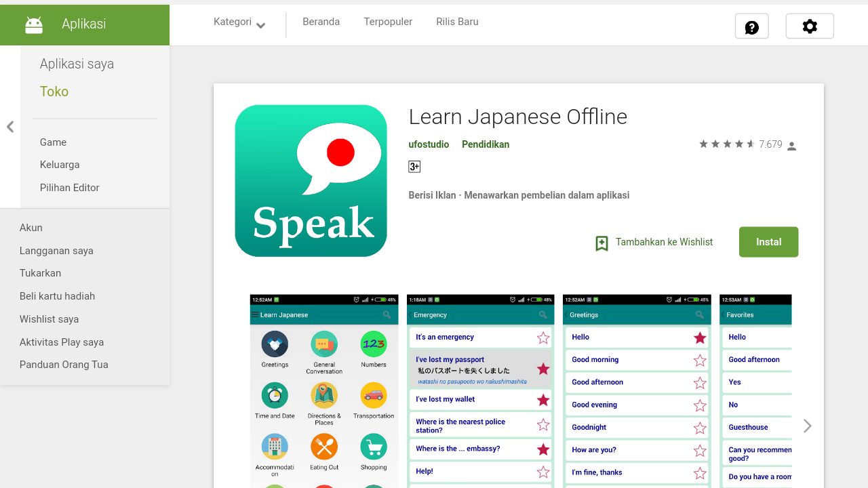Click the Favorites "Guesthouse" phrase
Screen dimensions: 868x488
[748, 428]
